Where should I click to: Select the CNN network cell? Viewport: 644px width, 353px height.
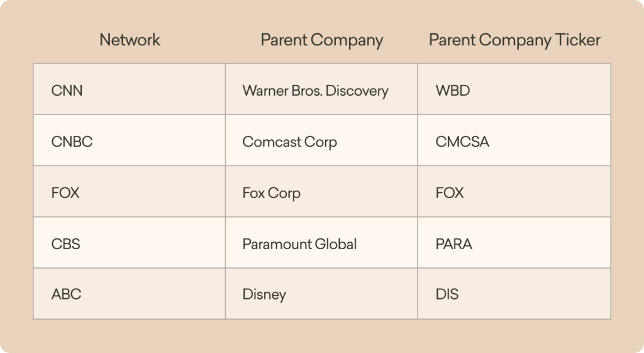click(130, 89)
